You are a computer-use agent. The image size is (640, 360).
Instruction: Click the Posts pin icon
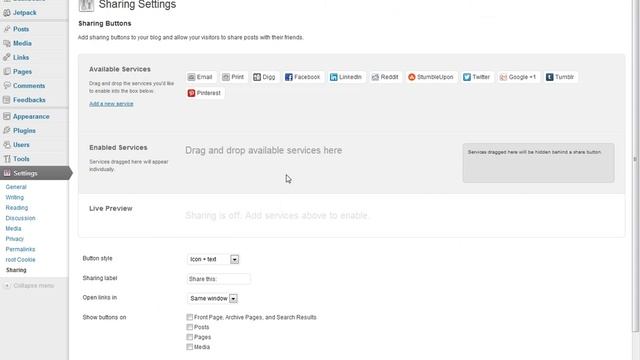point(7,29)
